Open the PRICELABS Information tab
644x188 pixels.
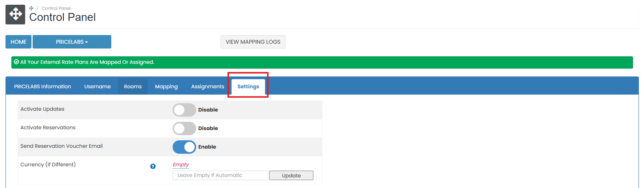(x=42, y=86)
